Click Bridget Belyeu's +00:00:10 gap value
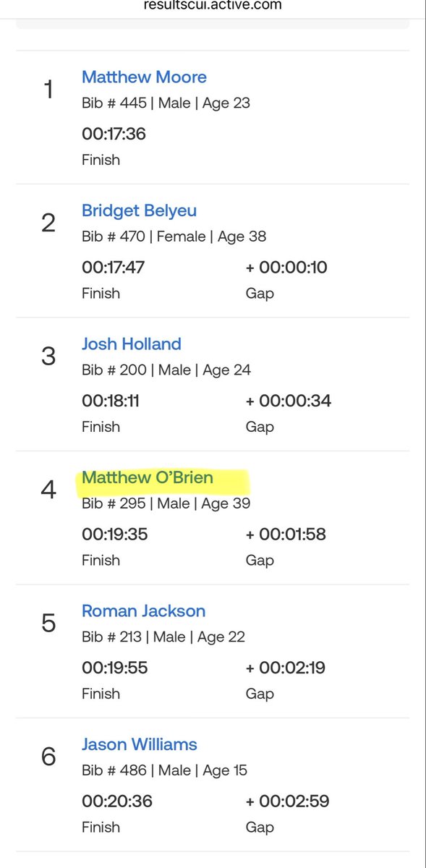Screen dimensions: 426x868 pos(286,268)
